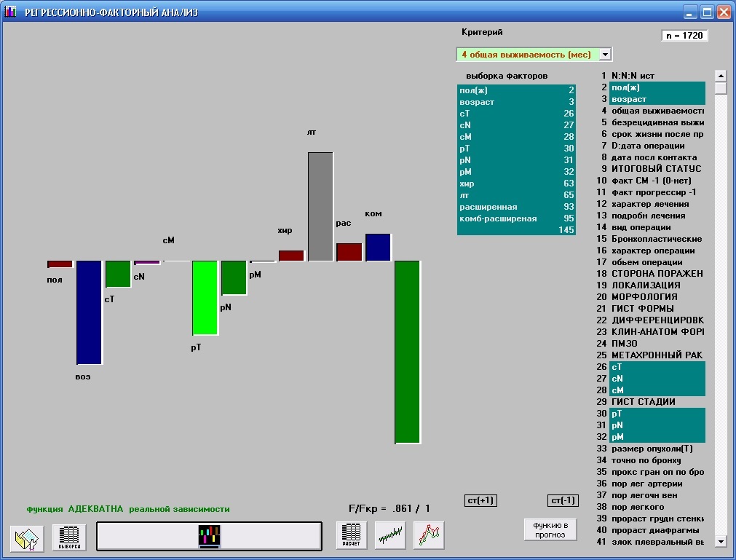
Task: Click хир row in выборка факторов
Action: [515, 184]
